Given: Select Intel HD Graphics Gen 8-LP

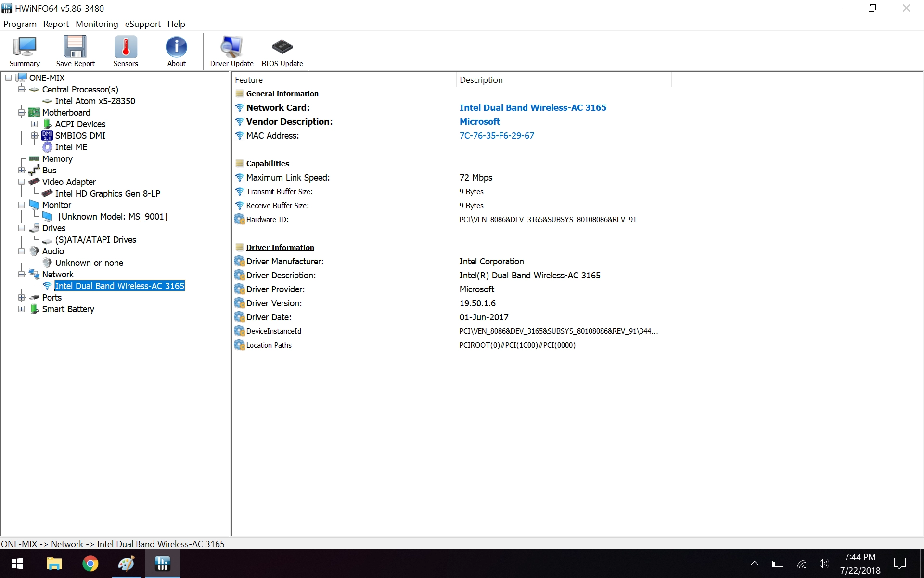Looking at the screenshot, I should tap(108, 193).
